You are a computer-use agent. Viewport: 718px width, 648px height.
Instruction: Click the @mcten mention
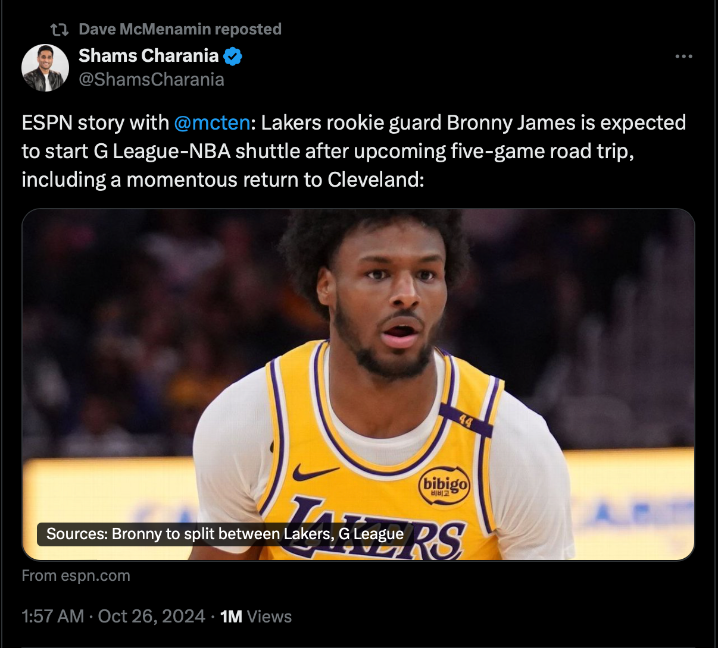212,123
